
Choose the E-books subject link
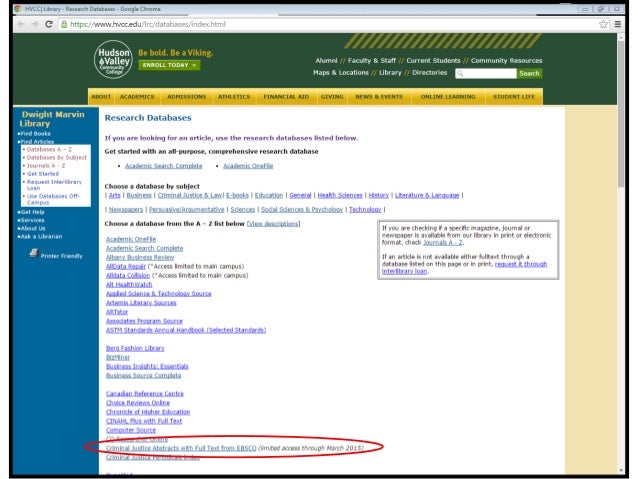click(x=237, y=195)
